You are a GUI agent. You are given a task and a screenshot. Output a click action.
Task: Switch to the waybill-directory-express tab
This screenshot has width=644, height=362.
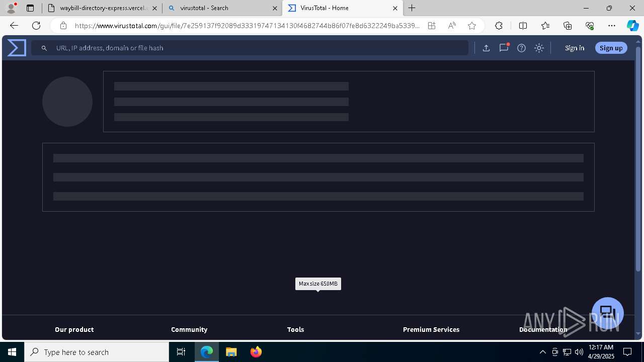coord(103,8)
